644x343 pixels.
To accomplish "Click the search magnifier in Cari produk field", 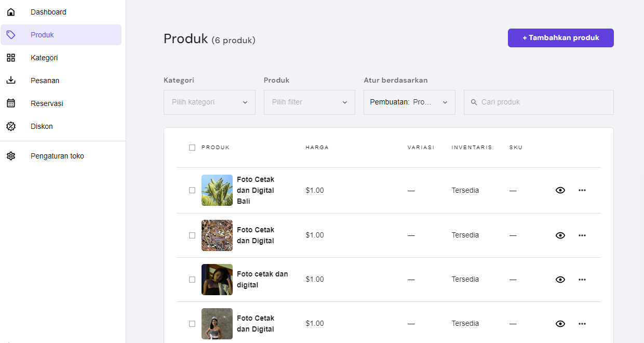I will coord(474,102).
